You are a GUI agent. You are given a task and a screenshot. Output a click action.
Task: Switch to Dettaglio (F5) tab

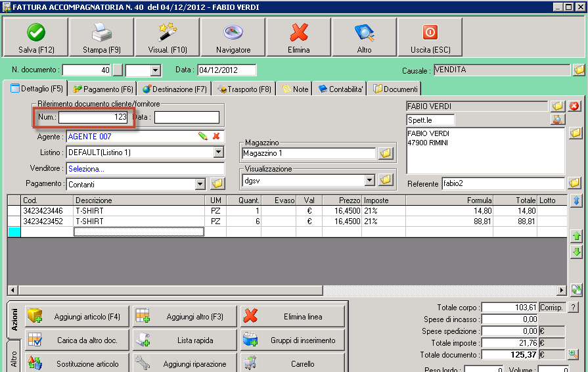pyautogui.click(x=37, y=89)
